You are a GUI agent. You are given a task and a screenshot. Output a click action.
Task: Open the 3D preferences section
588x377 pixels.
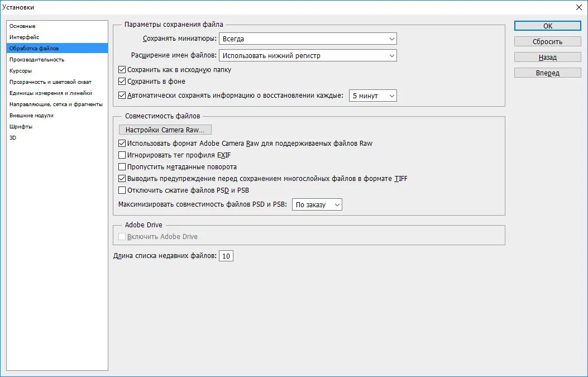point(57,137)
